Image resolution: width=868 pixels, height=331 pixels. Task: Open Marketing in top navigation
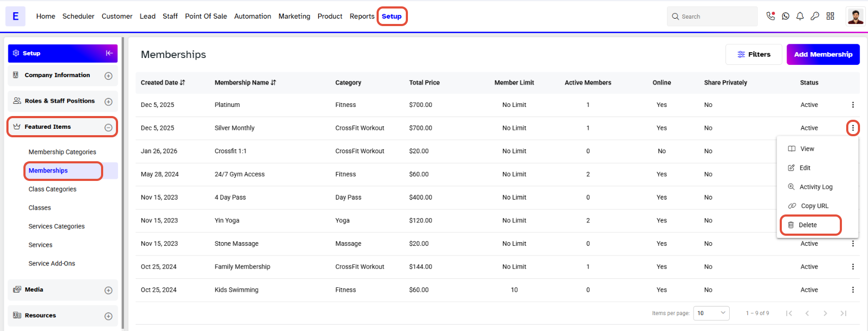(294, 16)
